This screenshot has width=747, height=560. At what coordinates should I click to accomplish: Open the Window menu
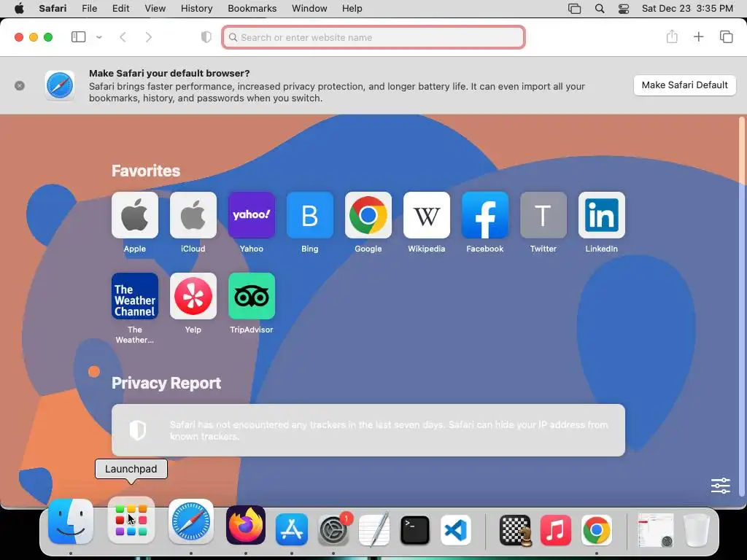pos(309,9)
